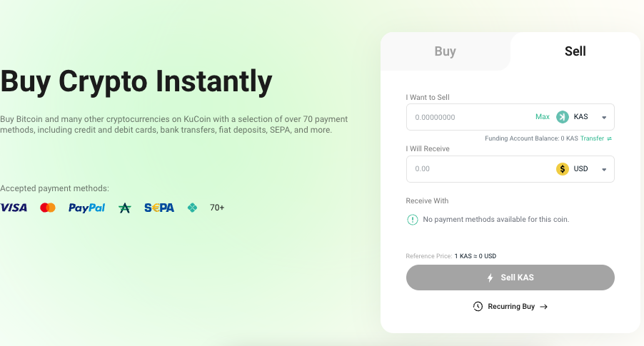Screen dimensions: 644x346
Task: Click the KAS coin icon
Action: [563, 117]
